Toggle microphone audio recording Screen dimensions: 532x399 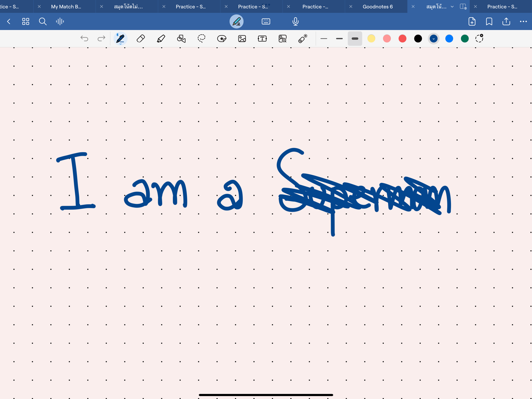295,21
